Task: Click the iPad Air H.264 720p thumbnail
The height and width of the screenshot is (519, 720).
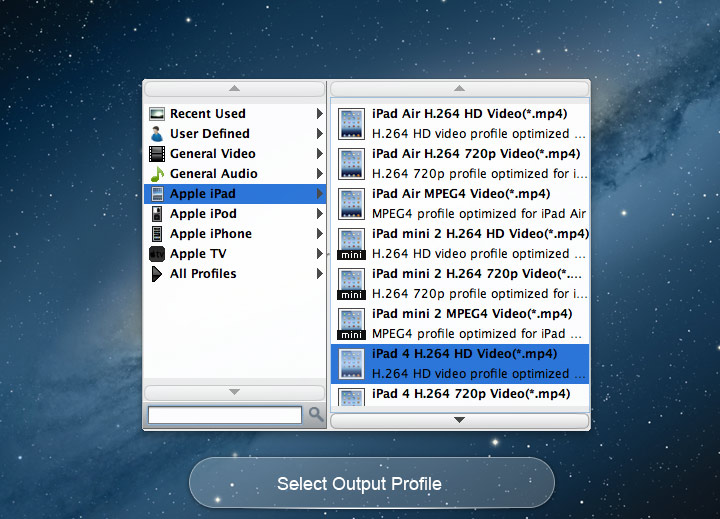Action: 352,164
